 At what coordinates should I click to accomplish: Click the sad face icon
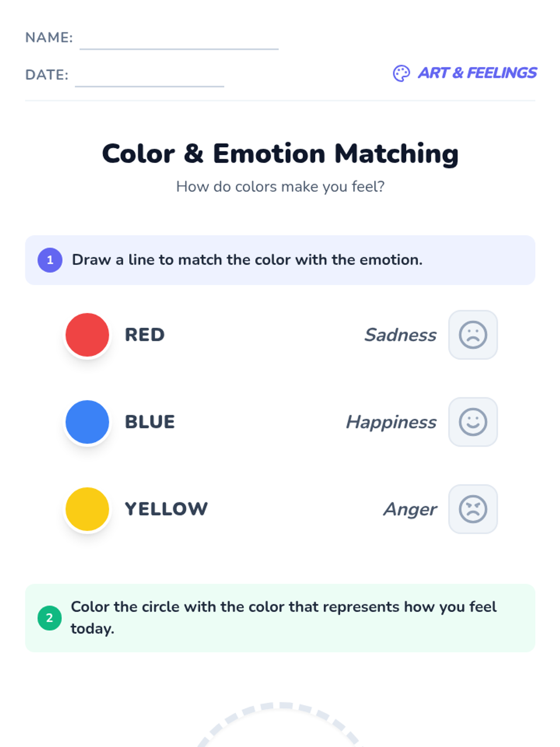click(x=473, y=335)
